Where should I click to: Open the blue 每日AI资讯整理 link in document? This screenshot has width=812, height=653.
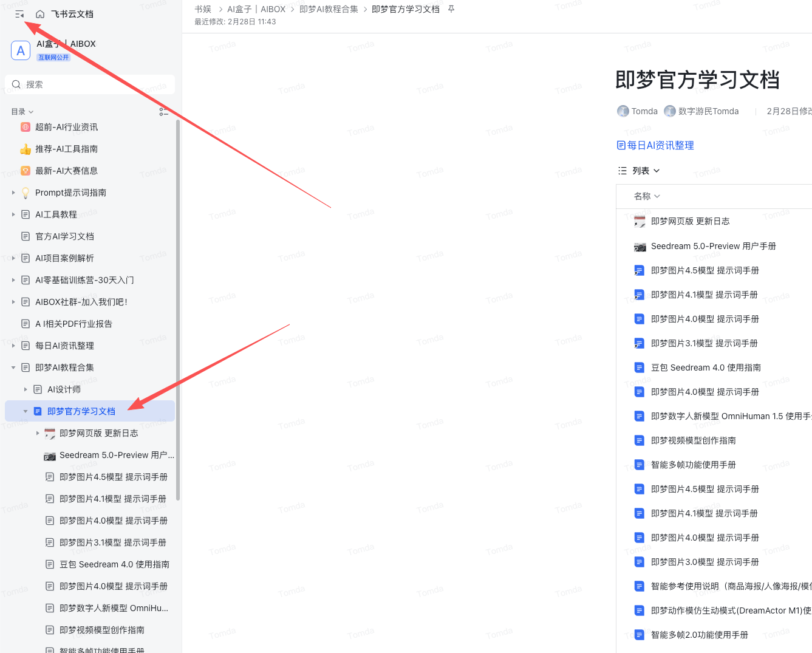point(655,145)
